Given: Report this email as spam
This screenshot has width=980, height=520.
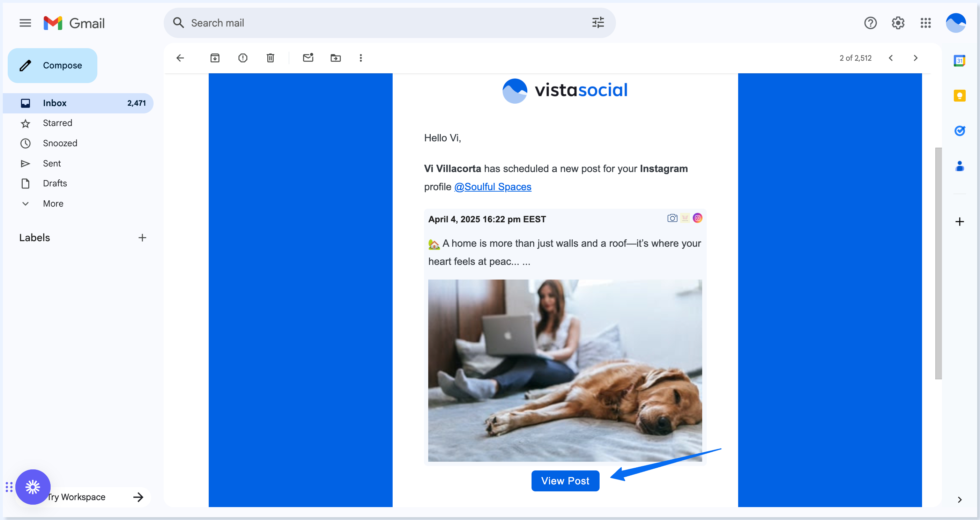Looking at the screenshot, I should pos(243,58).
